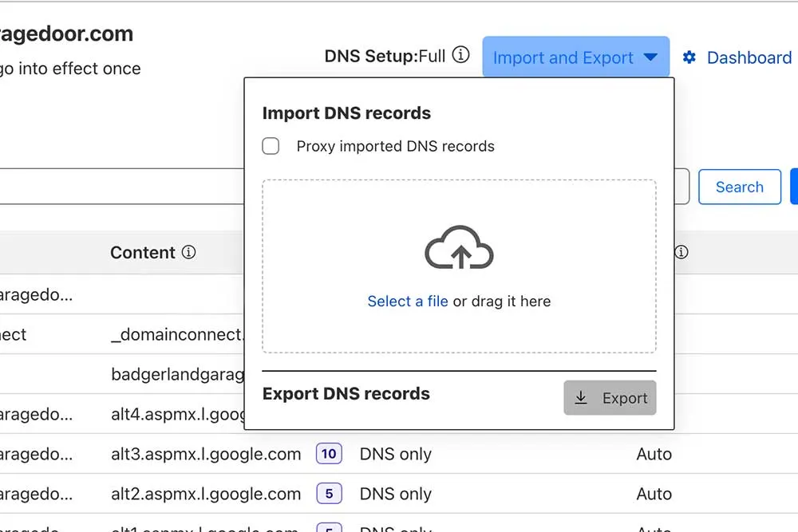Click the badgerlandgarag content cell in the table
The width and height of the screenshot is (798, 532).
coord(177,374)
